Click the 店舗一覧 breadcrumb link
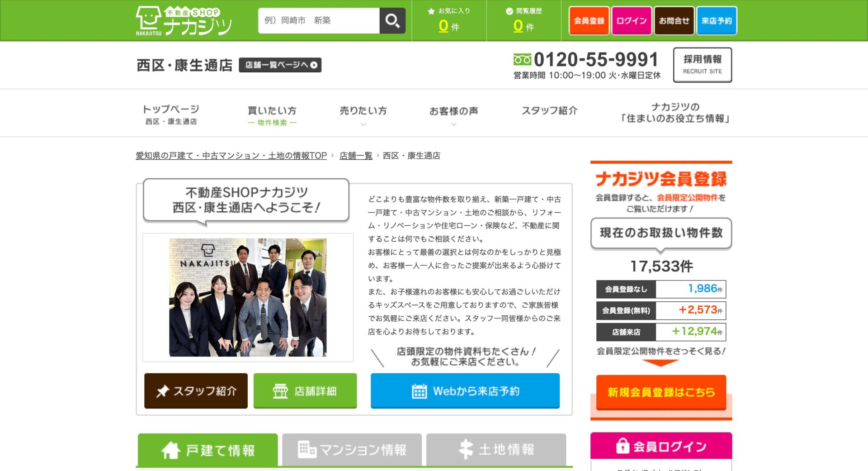Screen dimensions: 868x471 tap(356, 156)
